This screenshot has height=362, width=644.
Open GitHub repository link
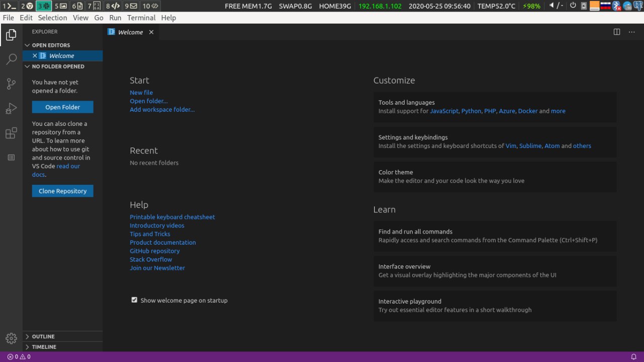pos(154,251)
